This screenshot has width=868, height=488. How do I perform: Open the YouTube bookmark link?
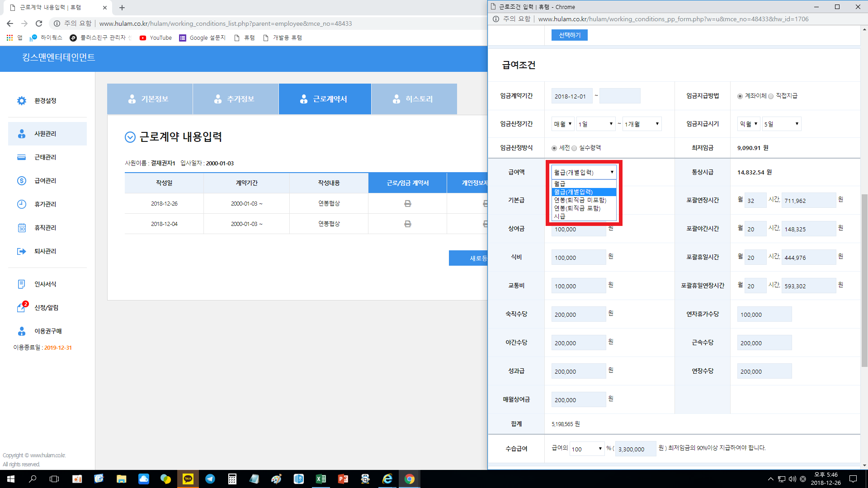click(x=156, y=38)
